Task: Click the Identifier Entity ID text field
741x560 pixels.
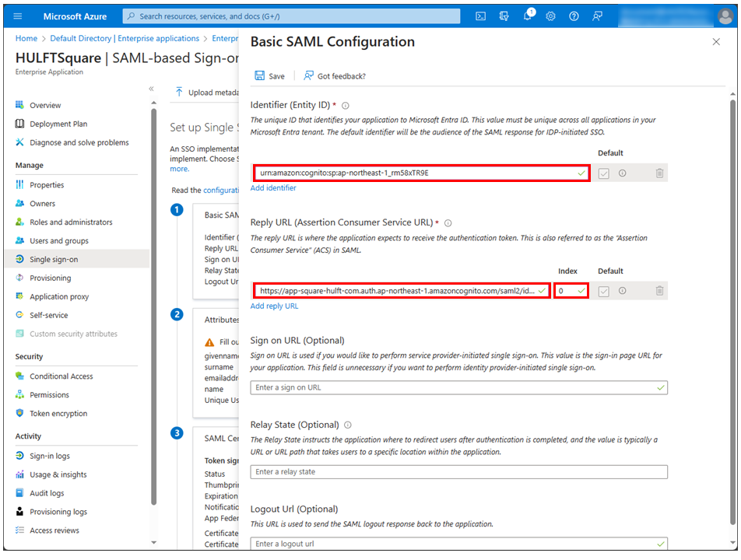Action: pyautogui.click(x=422, y=173)
